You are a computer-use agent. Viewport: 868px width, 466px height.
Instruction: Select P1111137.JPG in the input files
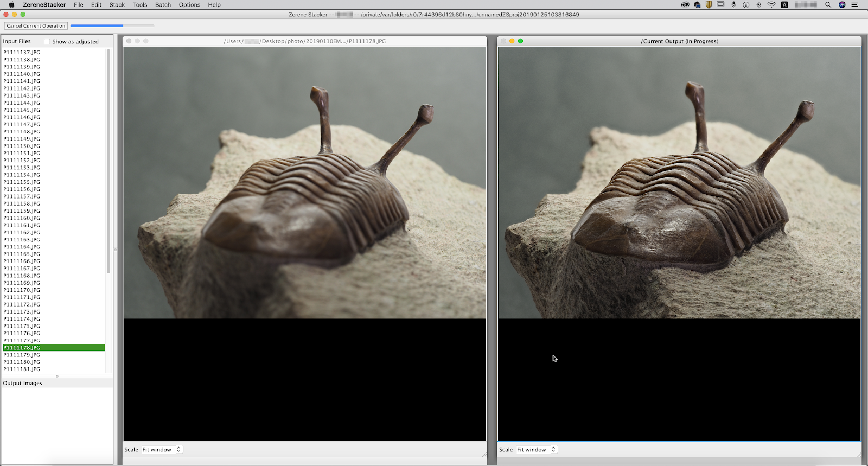22,53
